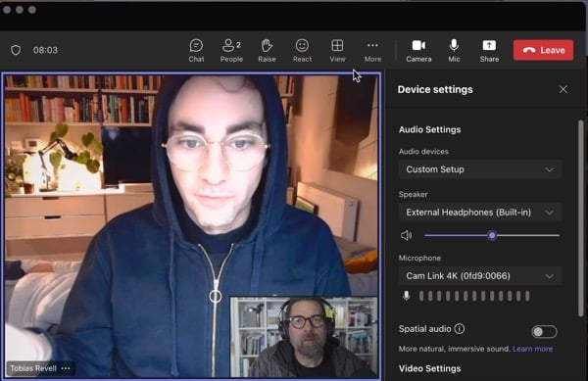Click the self-view video thumbnail
The image size is (588, 381).
tap(304, 337)
